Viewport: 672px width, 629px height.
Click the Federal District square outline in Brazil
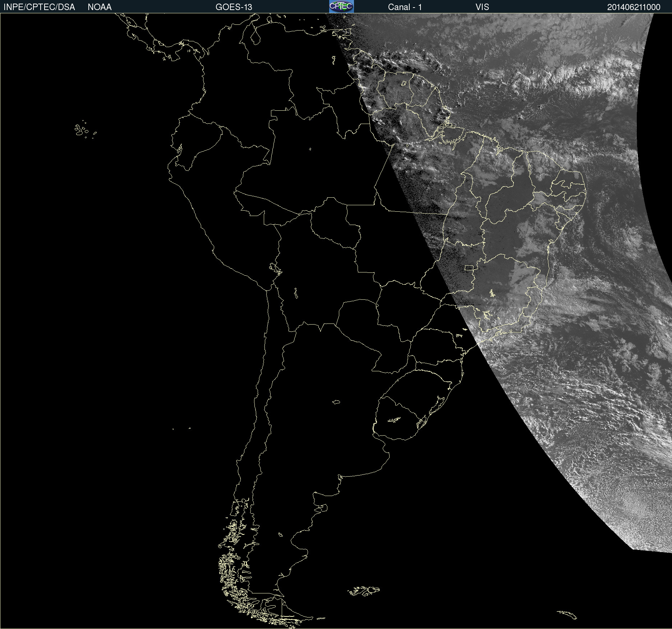tap(469, 267)
